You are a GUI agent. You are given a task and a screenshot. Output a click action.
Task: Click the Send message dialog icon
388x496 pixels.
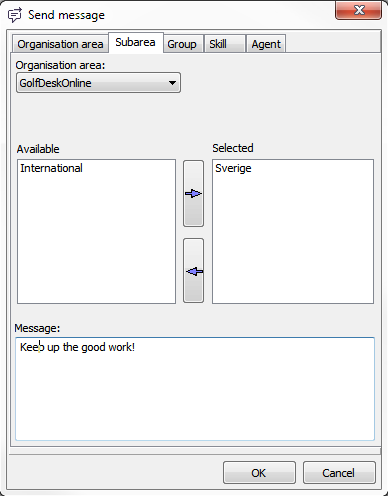[15, 15]
